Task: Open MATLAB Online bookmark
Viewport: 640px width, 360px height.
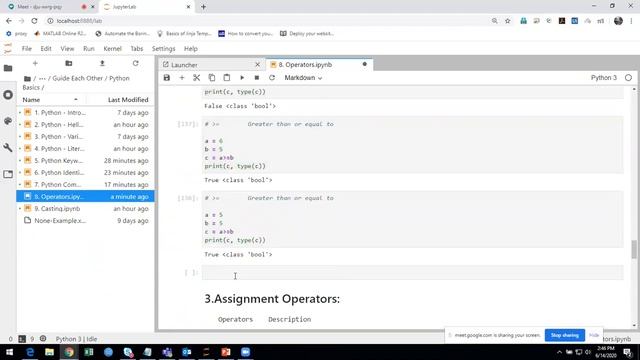Action: click(x=60, y=33)
